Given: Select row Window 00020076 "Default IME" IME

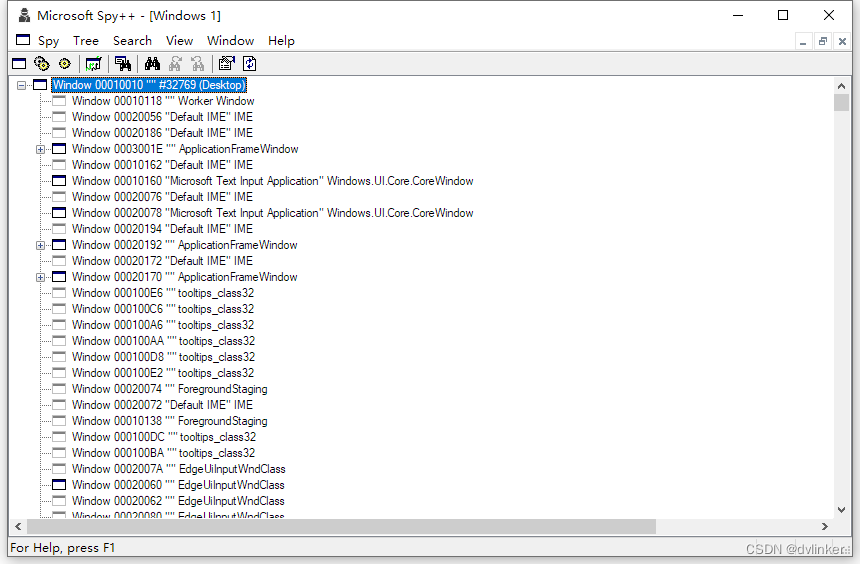Looking at the screenshot, I should click(162, 197).
